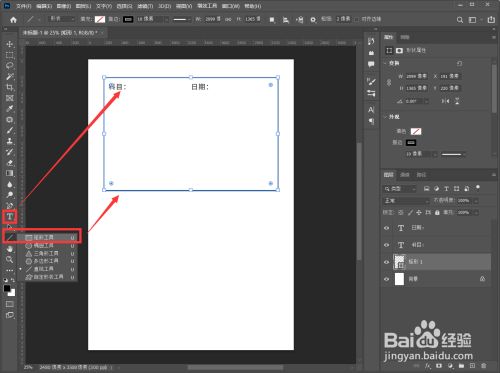Image resolution: width=500 pixels, height=373 pixels.
Task: Select the Lasso tool
Action: click(10, 66)
